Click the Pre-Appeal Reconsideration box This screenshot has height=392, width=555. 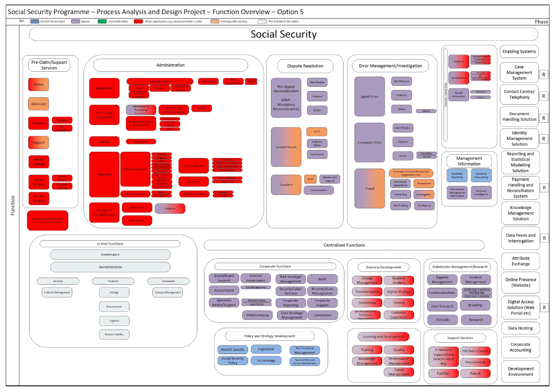[286, 97]
